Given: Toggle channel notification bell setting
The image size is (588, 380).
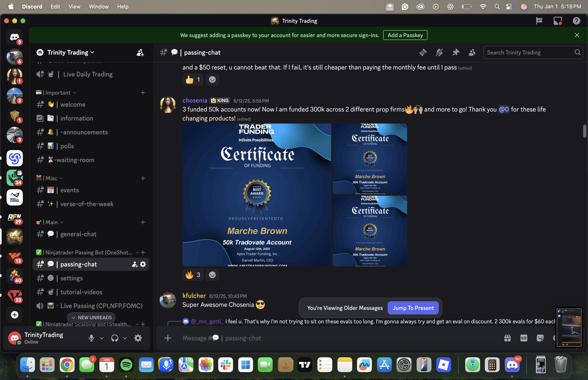Looking at the screenshot, I should [439, 52].
